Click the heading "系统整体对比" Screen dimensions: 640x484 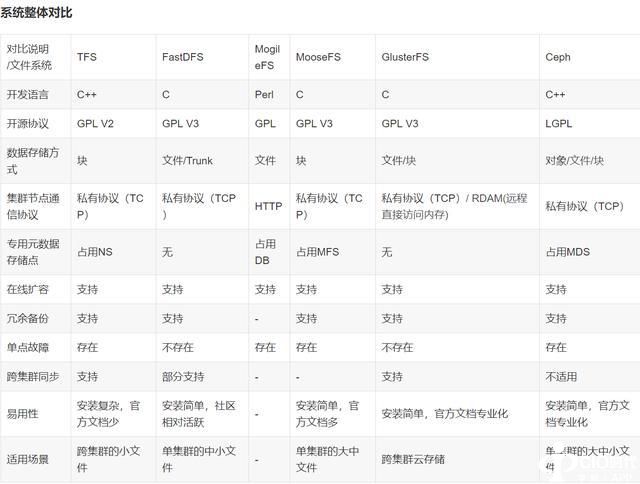36,12
